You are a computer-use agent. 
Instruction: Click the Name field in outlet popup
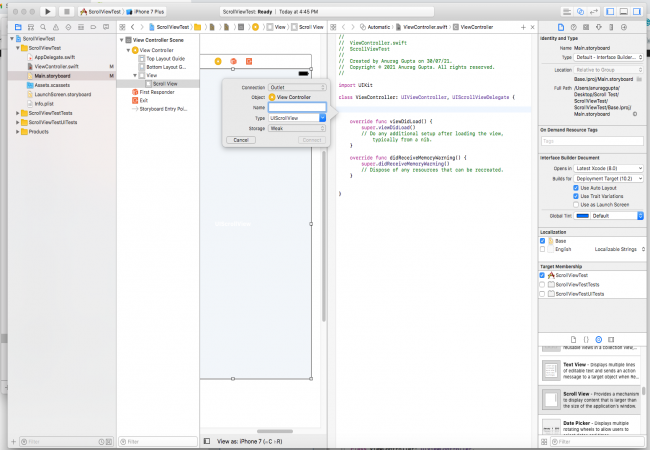click(297, 107)
